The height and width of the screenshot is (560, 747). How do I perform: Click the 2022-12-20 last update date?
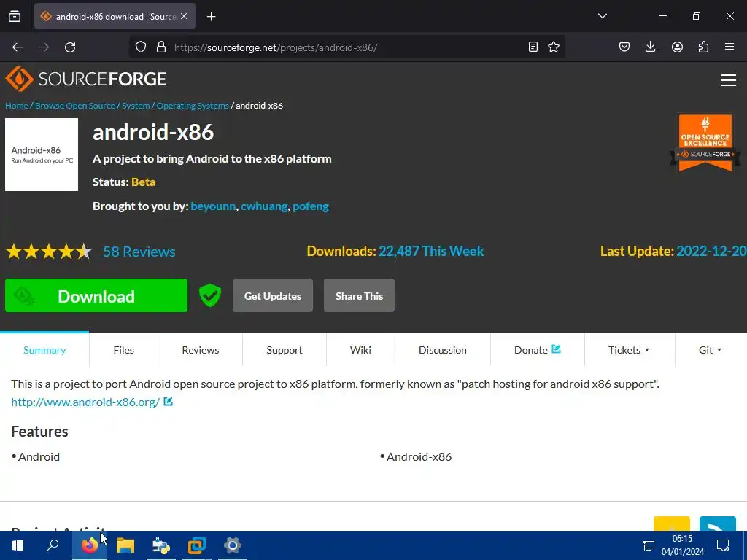click(x=711, y=251)
